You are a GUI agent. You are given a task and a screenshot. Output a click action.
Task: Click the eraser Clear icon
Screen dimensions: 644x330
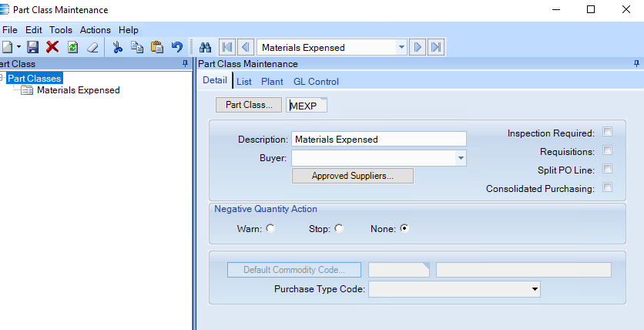coord(92,48)
